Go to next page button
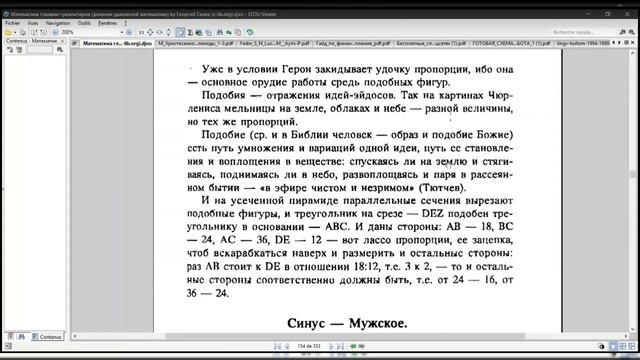The image size is (640, 360). (331, 346)
